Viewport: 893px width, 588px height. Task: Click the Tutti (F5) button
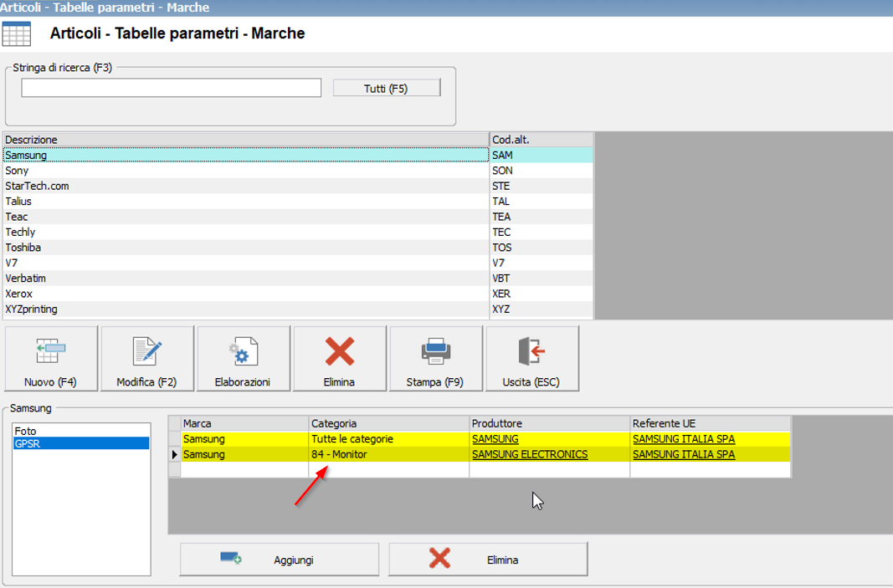386,89
